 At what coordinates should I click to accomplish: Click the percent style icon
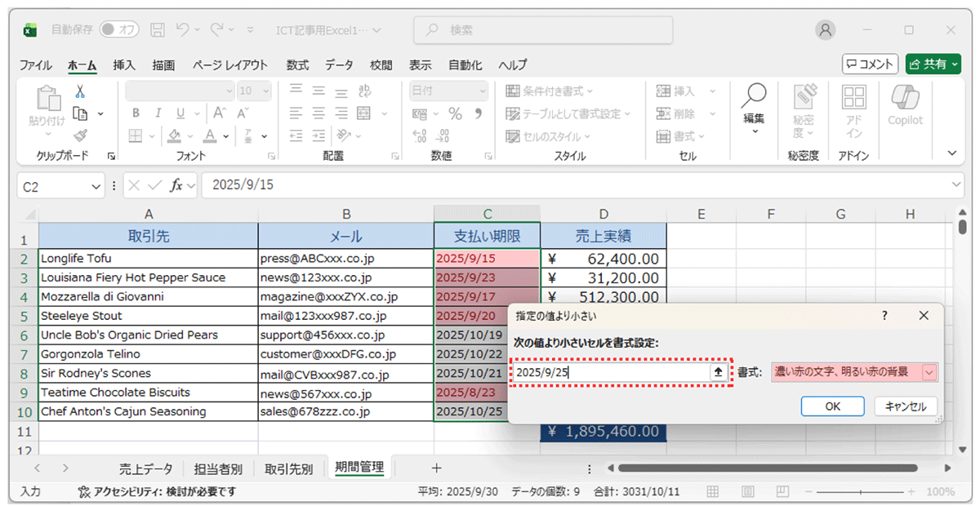point(455,113)
